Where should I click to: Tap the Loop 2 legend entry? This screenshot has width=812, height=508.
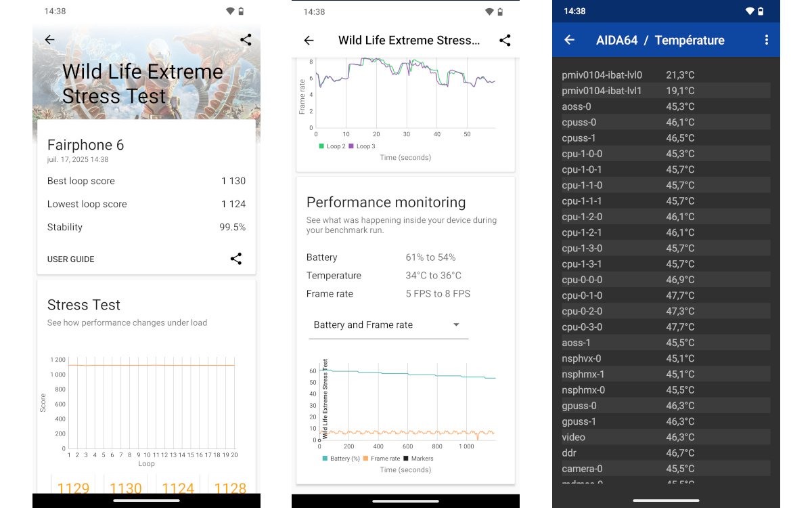[x=332, y=146]
